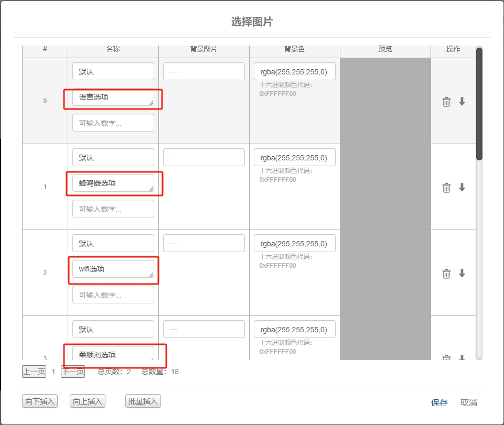Delete row 1 with the trash icon
This screenshot has width=504, height=425.
click(446, 188)
